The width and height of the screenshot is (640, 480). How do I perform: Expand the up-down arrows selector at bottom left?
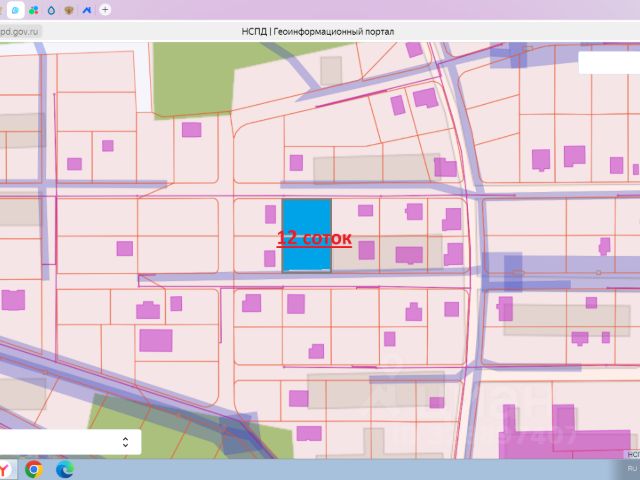pyautogui.click(x=125, y=442)
